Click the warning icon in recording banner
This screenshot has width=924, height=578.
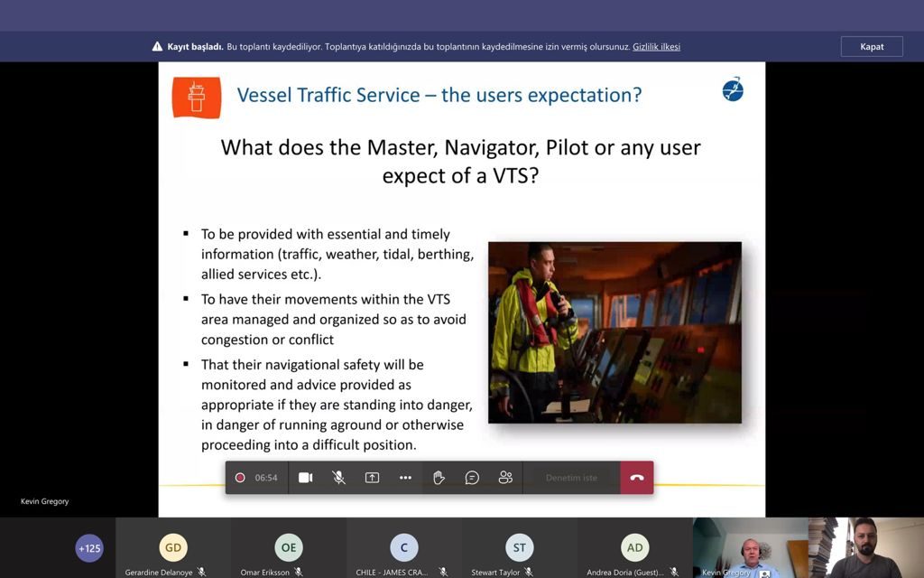[157, 47]
